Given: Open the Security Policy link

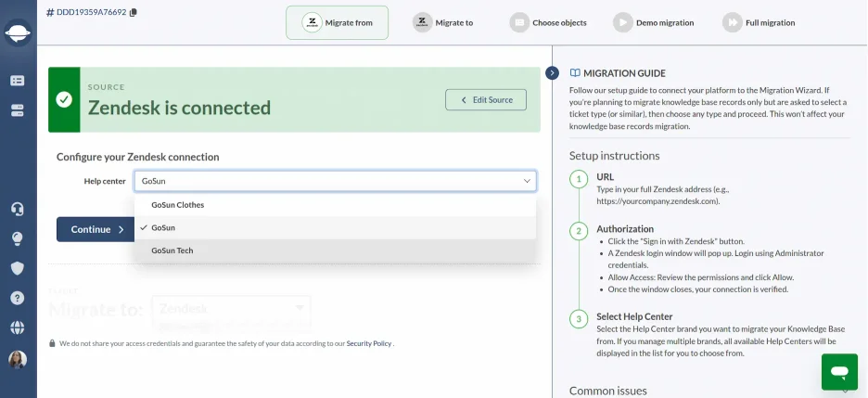Looking at the screenshot, I should 369,343.
